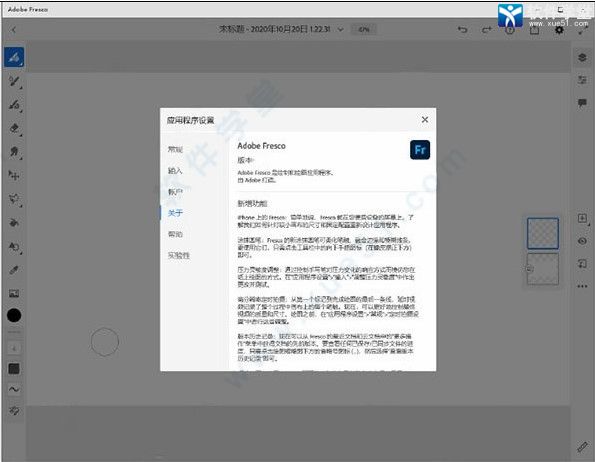595x462 pixels.
Task: Expand the document title dropdown arrow
Action: tap(340, 29)
